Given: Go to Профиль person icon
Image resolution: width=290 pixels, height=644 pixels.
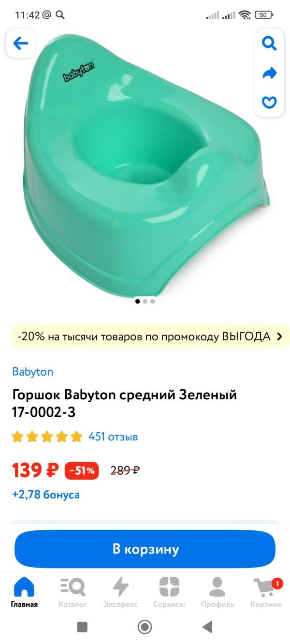Looking at the screenshot, I should tap(217, 592).
